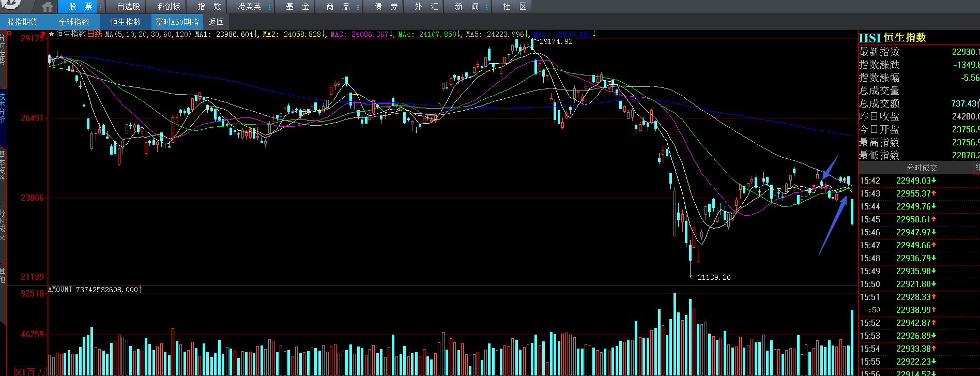Select 基本资料 in left sidebar
This screenshot has width=980, height=376.
(3, 167)
